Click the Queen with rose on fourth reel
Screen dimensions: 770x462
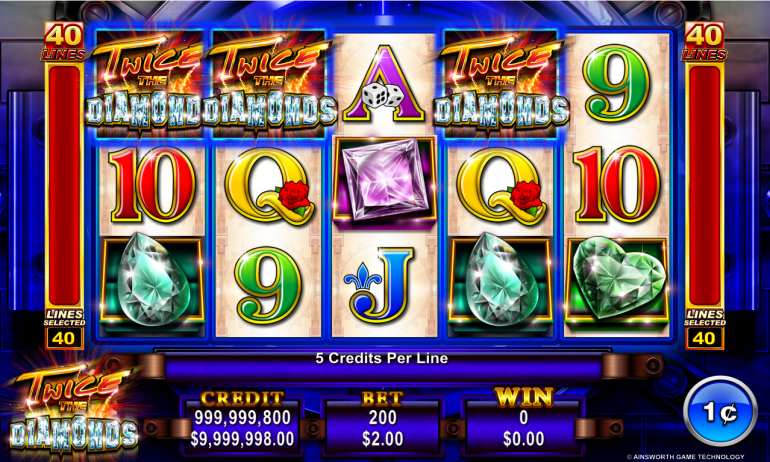[500, 186]
